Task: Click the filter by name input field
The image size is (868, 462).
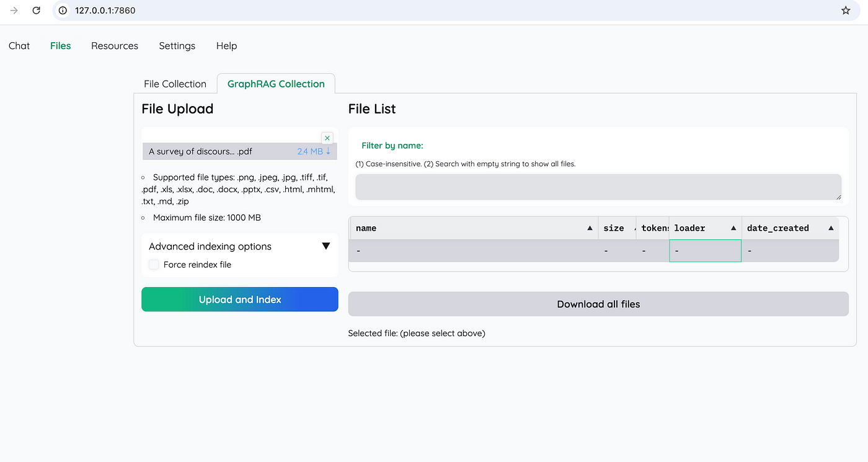Action: pyautogui.click(x=598, y=186)
